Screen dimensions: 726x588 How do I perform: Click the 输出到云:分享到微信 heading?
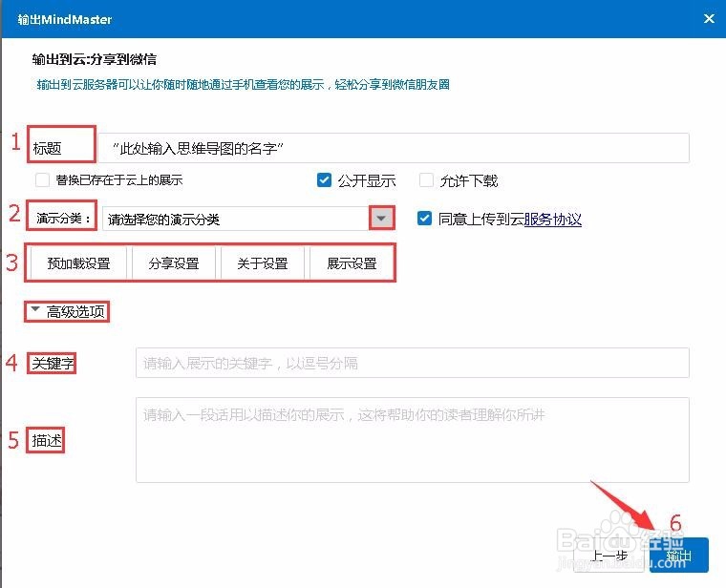tap(94, 59)
